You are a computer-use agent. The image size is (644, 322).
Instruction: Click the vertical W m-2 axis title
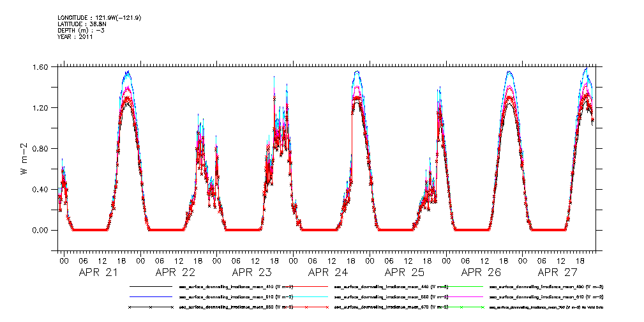[24, 158]
